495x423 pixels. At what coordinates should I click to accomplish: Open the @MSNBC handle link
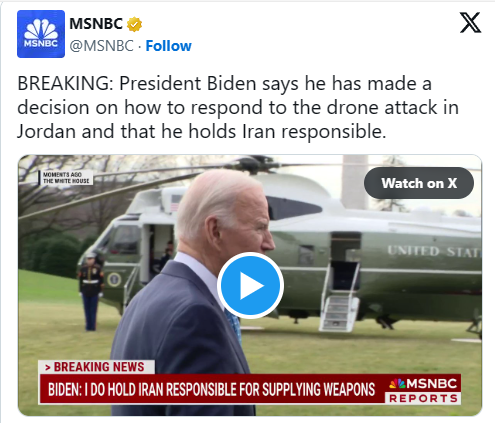click(x=102, y=46)
